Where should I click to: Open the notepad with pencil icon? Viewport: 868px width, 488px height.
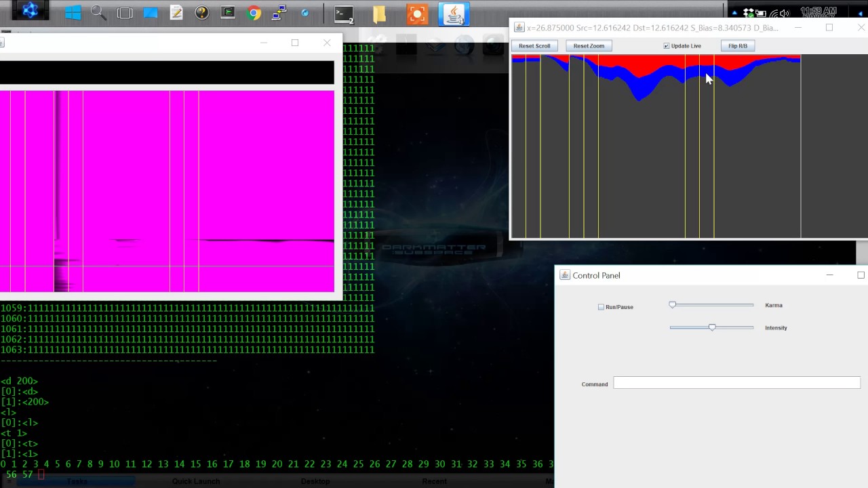coord(176,13)
